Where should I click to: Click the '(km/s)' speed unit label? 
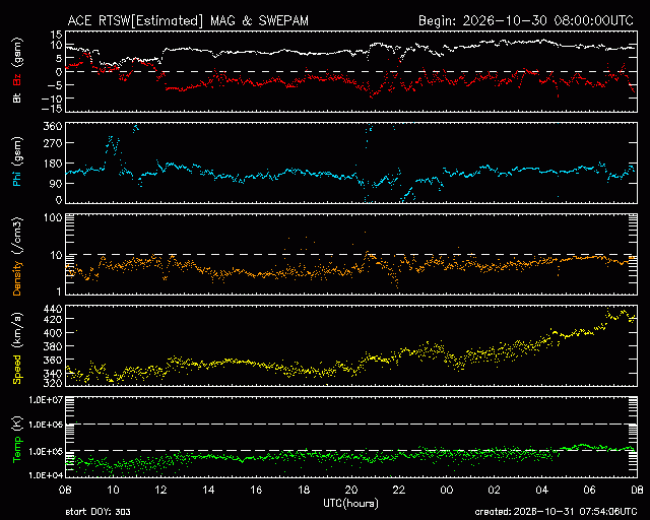17,330
